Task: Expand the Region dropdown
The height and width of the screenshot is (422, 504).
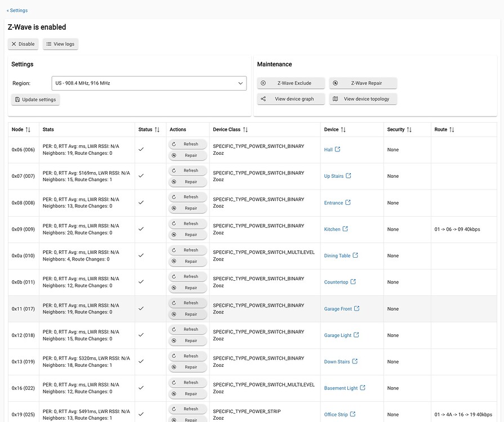Action: (x=149, y=83)
